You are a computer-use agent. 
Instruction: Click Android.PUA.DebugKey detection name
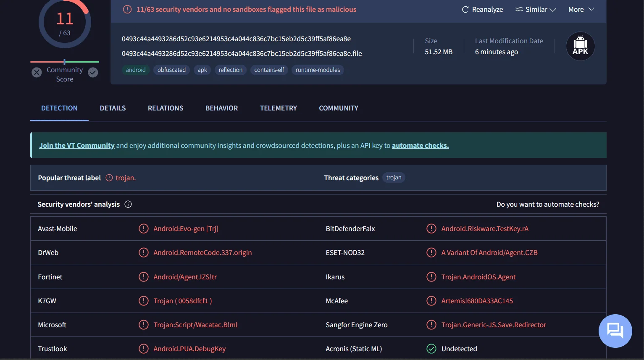tap(189, 349)
